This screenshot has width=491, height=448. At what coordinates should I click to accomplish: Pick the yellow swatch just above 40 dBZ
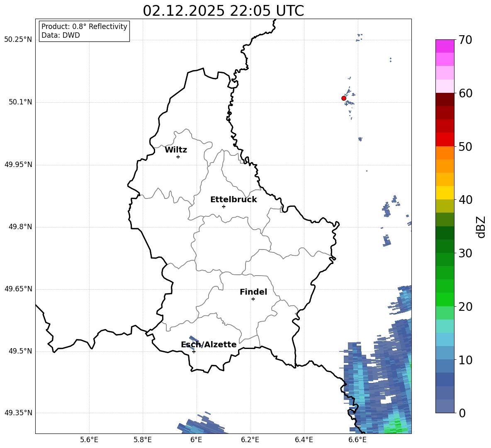[x=445, y=193]
